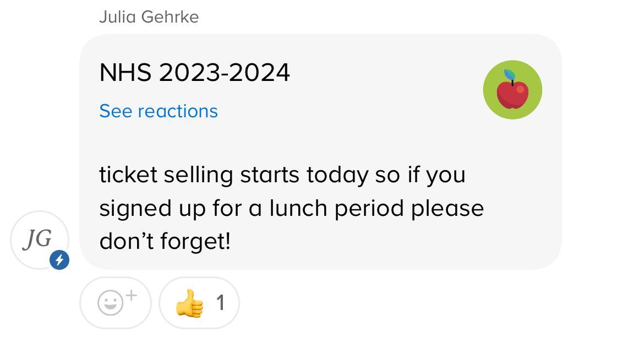Click the thumbs up emoji icon
This screenshot has height=348, width=644.
(189, 303)
